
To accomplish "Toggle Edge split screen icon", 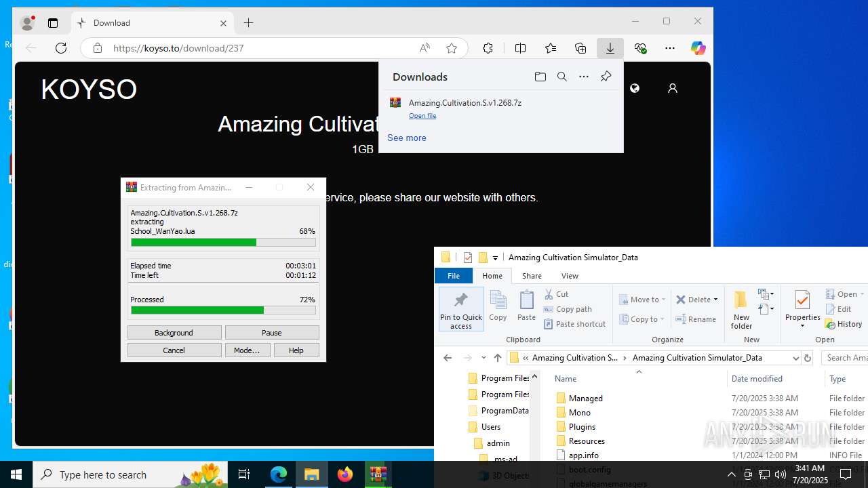I will (x=520, y=48).
